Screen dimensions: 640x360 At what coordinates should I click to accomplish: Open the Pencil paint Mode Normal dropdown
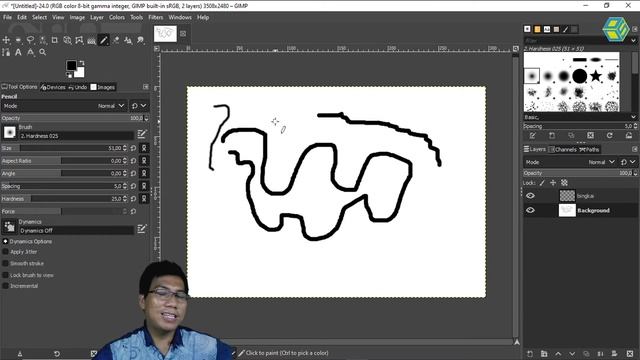coord(64,106)
